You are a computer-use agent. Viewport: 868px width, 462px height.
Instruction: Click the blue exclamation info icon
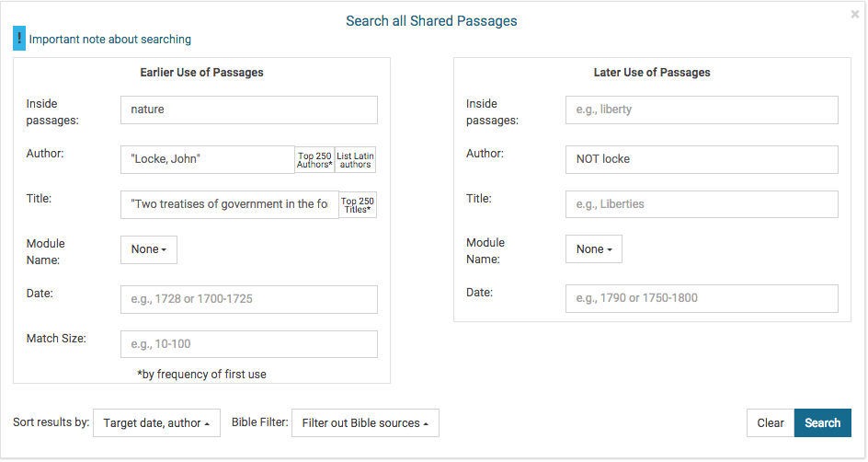[x=19, y=39]
